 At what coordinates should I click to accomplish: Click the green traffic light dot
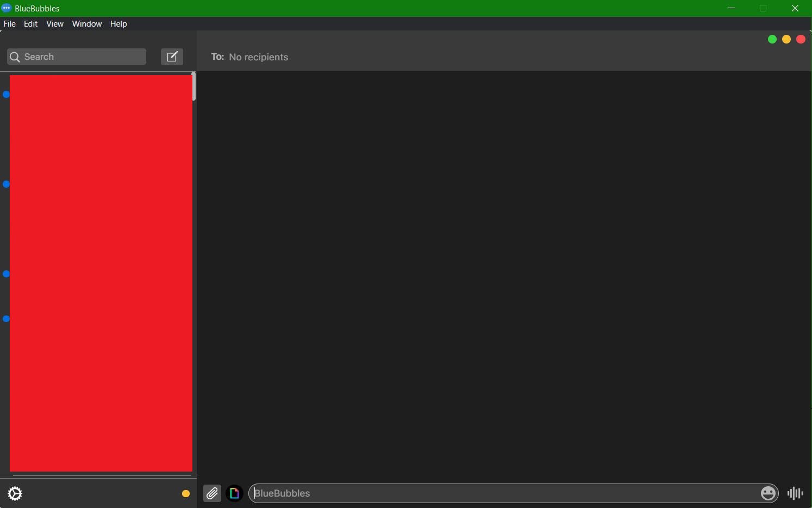click(x=772, y=39)
